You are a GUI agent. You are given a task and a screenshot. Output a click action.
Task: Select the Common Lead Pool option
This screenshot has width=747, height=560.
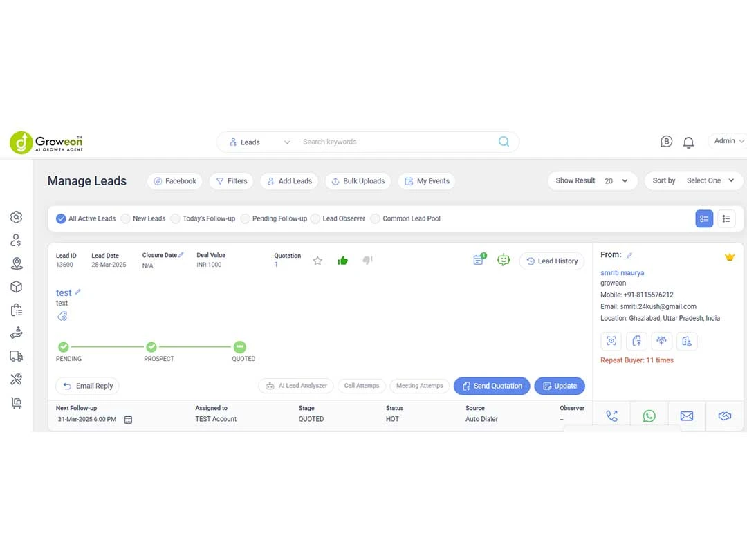click(x=376, y=218)
